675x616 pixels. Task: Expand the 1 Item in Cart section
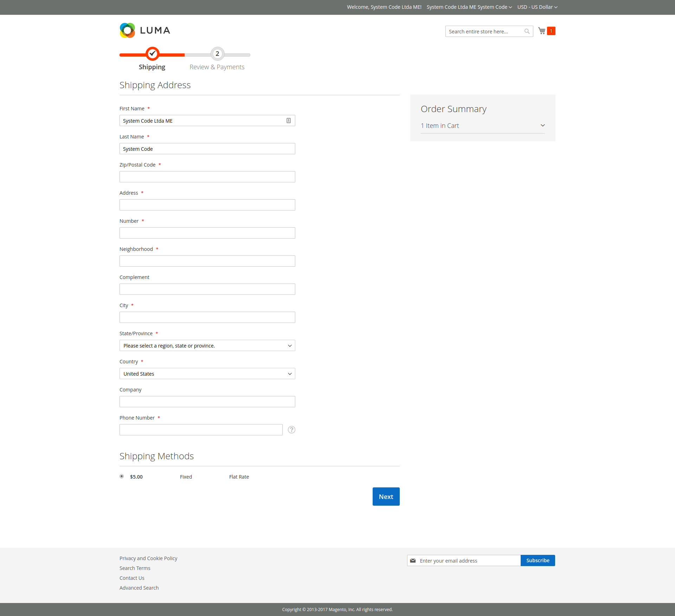click(x=482, y=125)
